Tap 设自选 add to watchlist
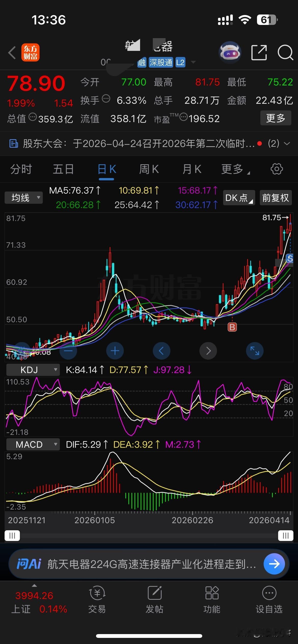 click(269, 599)
